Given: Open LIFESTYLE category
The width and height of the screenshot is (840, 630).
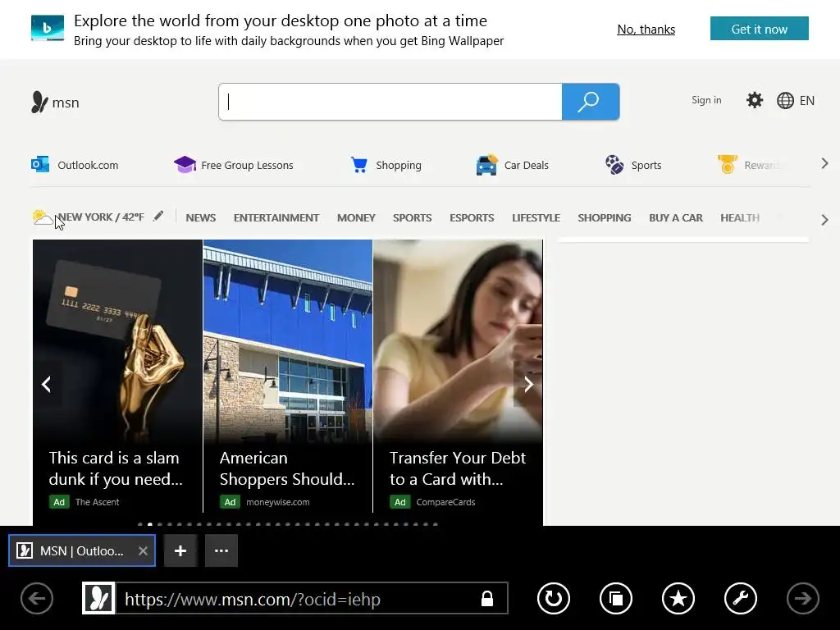Looking at the screenshot, I should click(x=536, y=217).
